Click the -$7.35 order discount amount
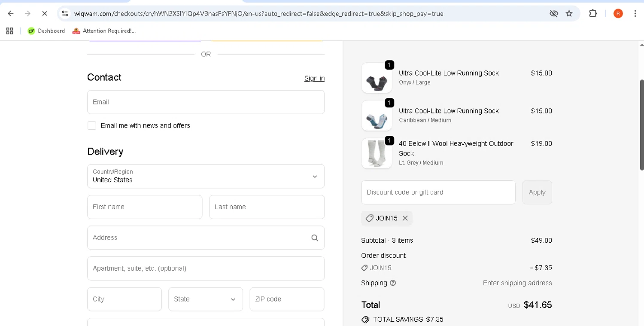 541,268
